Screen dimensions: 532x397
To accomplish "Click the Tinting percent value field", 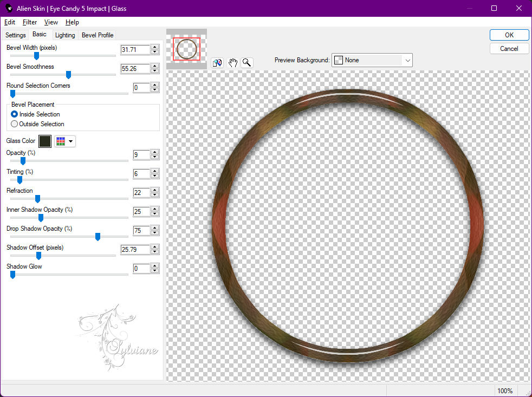I will (x=141, y=174).
